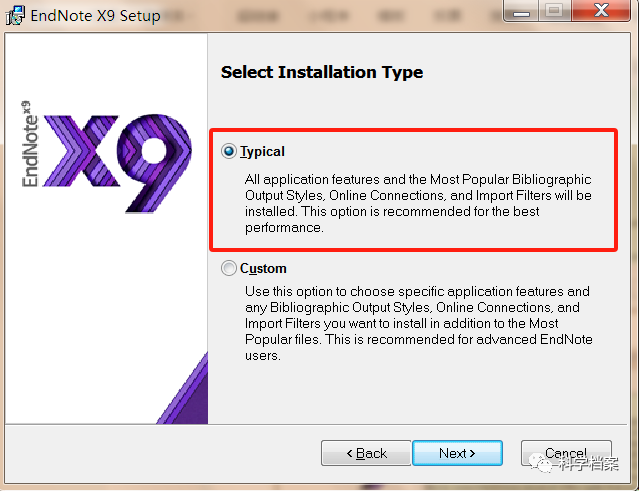Image resolution: width=639 pixels, height=491 pixels.
Task: Go back with the Back button
Action: (x=366, y=453)
